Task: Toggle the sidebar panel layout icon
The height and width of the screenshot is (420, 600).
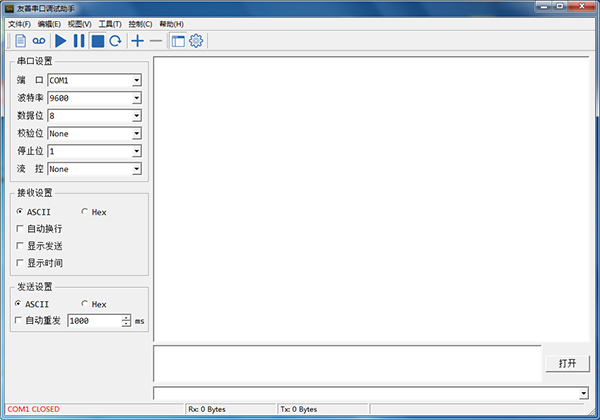Action: [x=178, y=41]
